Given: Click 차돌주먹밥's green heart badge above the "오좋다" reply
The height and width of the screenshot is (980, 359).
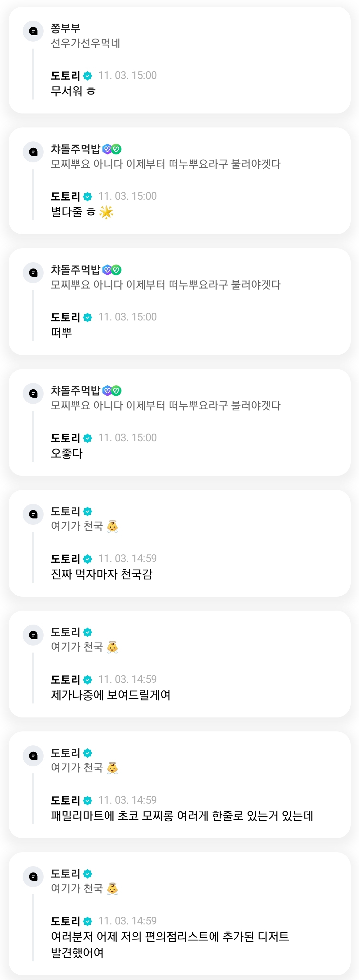Looking at the screenshot, I should click(116, 391).
